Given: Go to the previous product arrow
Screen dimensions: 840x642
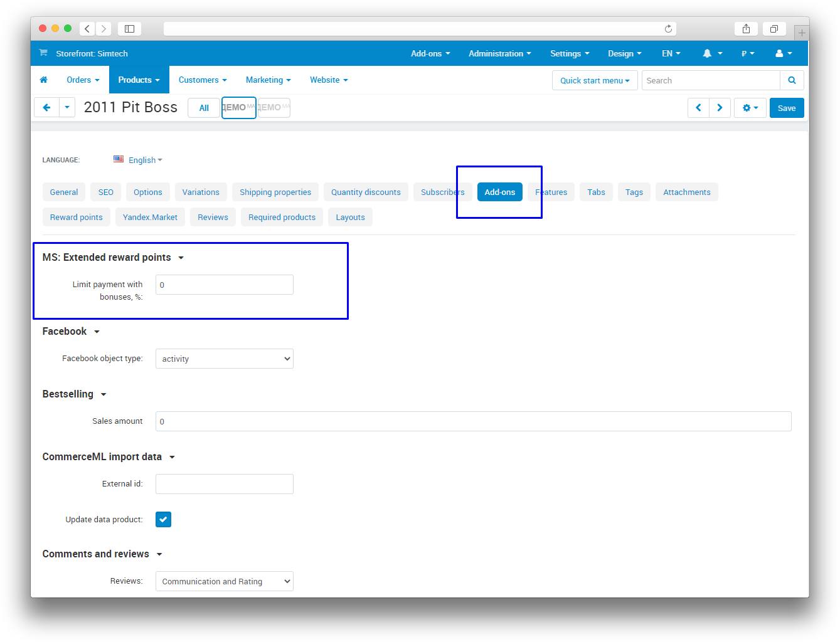Looking at the screenshot, I should click(698, 108).
